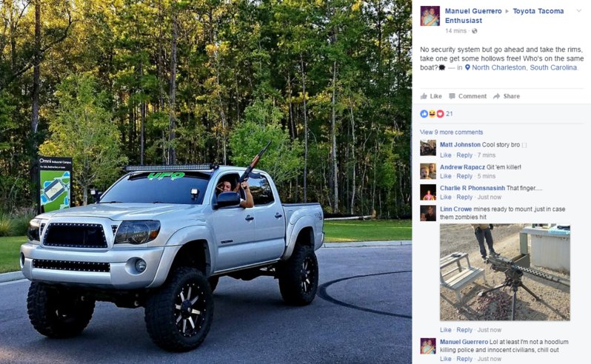Open North Charleston, South Carolina location link
This screenshot has height=364, width=591.
click(524, 67)
